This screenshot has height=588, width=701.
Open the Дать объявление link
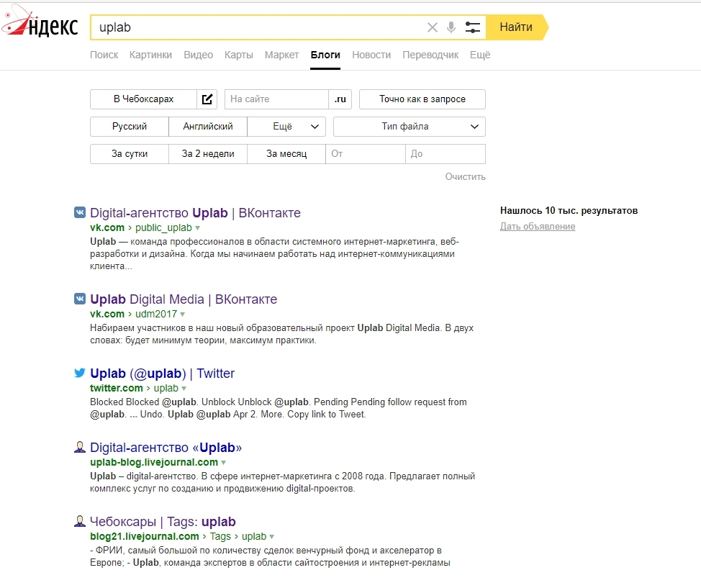[x=538, y=226]
